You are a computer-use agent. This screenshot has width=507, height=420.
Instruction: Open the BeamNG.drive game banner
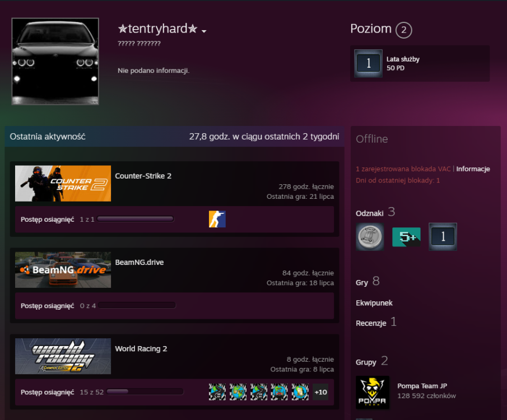pyautogui.click(x=63, y=270)
